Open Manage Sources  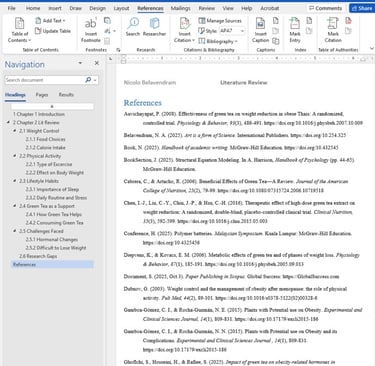coord(220,21)
